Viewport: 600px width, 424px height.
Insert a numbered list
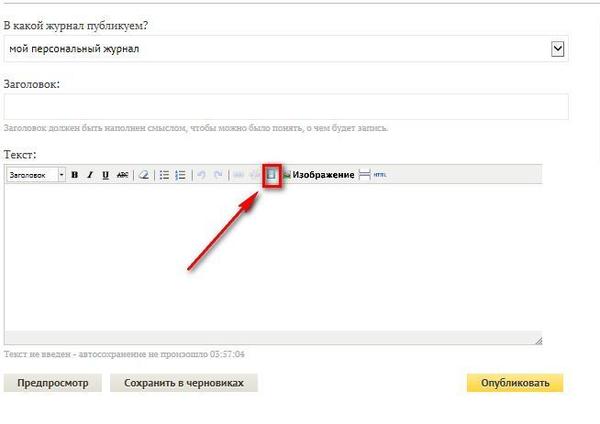click(x=180, y=175)
